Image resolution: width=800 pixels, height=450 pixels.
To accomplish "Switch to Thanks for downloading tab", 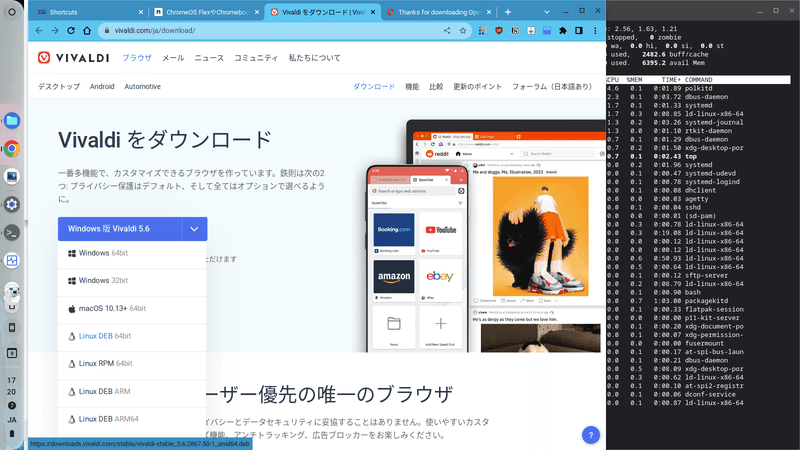I will point(438,12).
